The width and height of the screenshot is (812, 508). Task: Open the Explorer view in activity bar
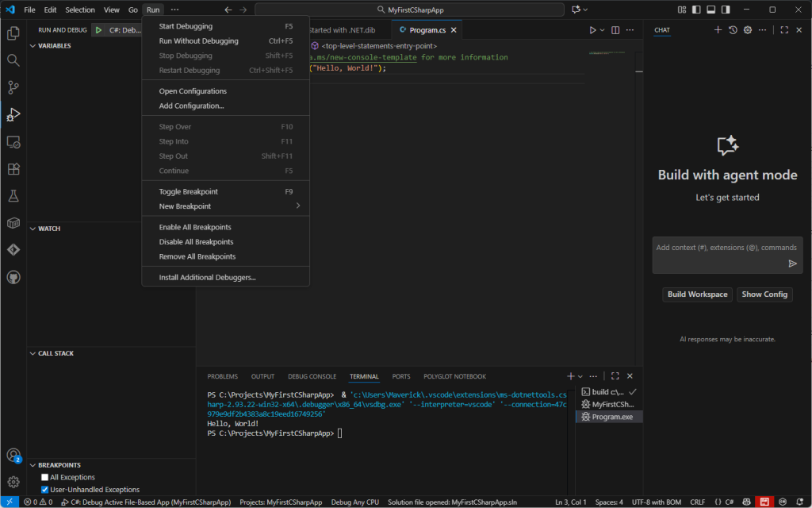(13, 33)
